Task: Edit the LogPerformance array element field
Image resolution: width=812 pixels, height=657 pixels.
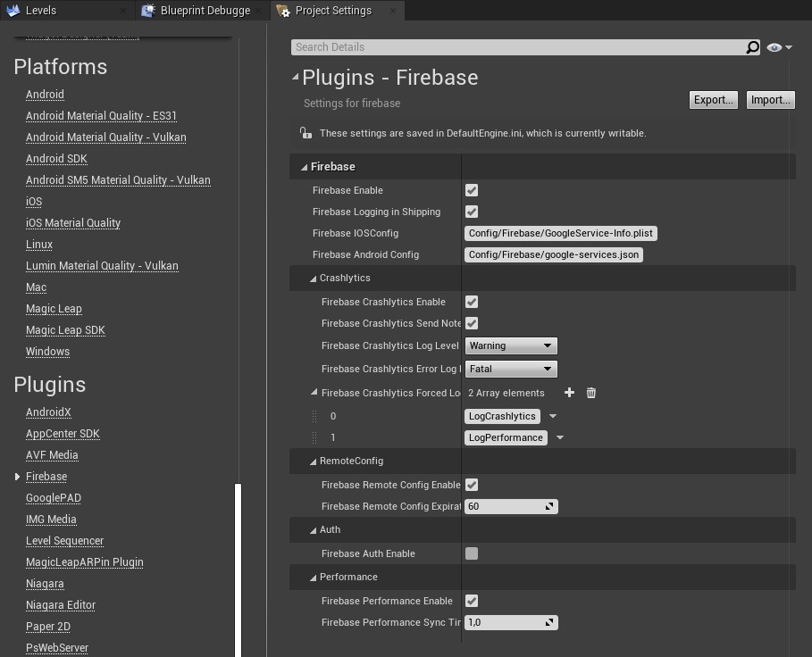Action: click(506, 437)
